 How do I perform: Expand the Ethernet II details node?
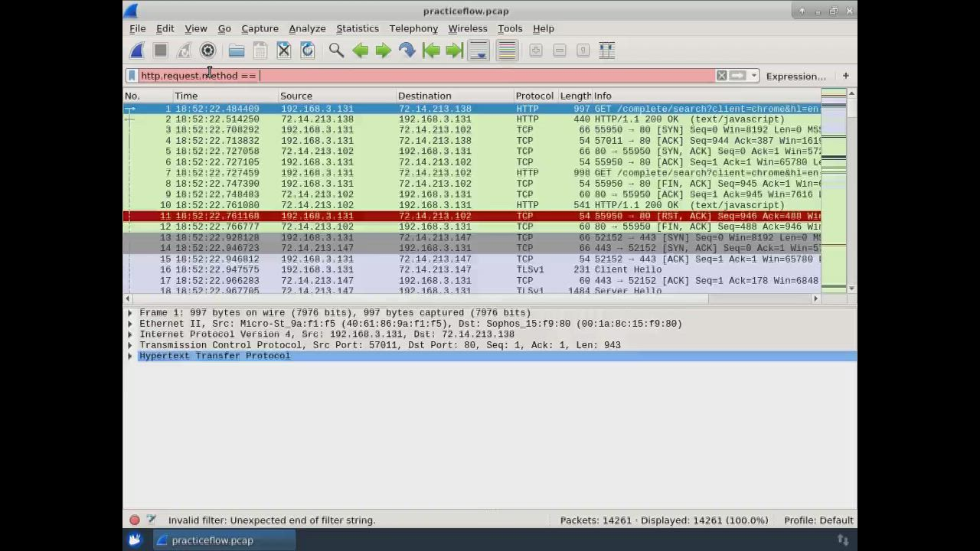pos(129,324)
